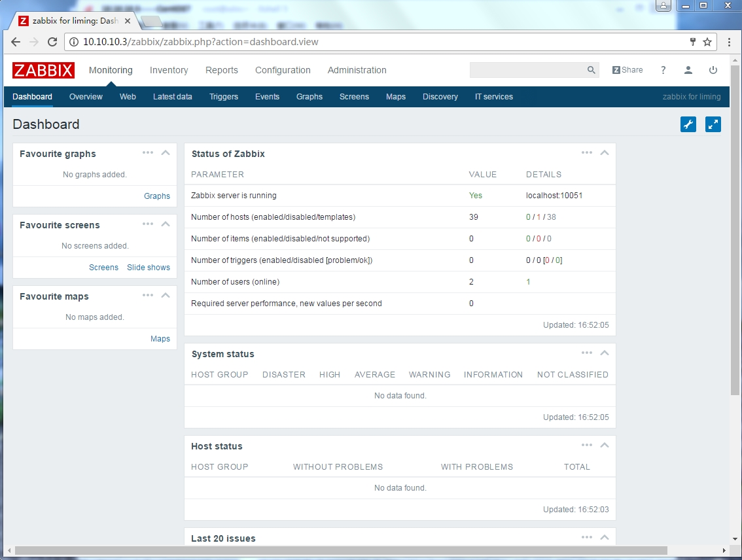This screenshot has height=560, width=742.
Task: Toggle fullscreen with the arrows icon
Action: tap(713, 124)
